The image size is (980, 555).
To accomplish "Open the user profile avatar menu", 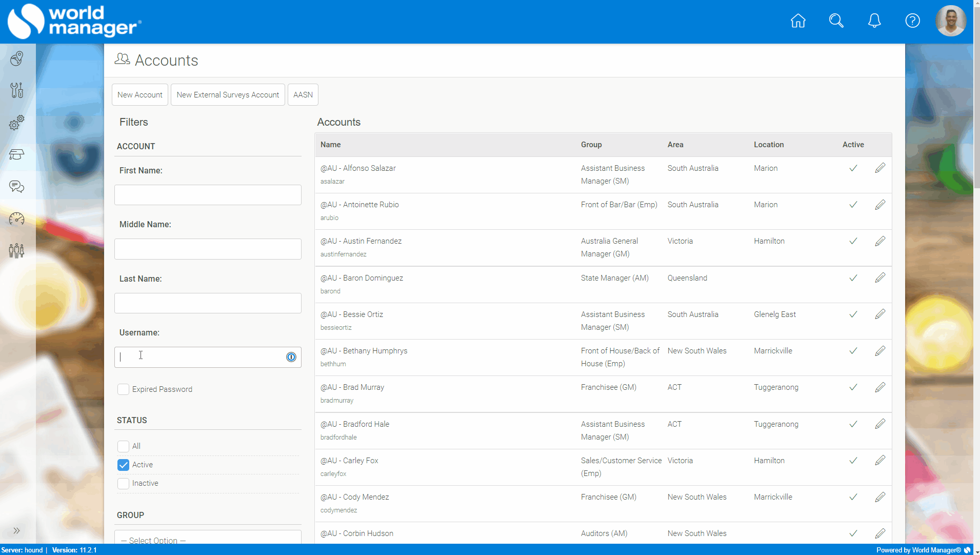I will click(951, 21).
